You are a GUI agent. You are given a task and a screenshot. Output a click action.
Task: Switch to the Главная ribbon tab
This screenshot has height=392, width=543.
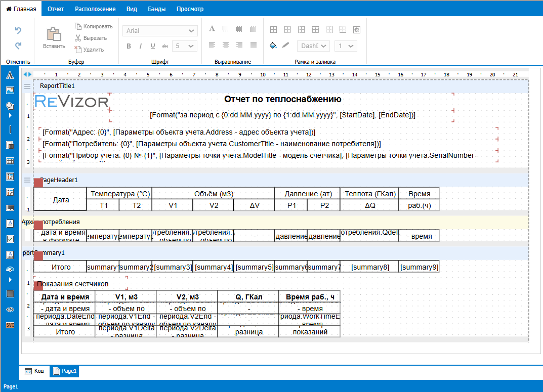[x=21, y=9]
